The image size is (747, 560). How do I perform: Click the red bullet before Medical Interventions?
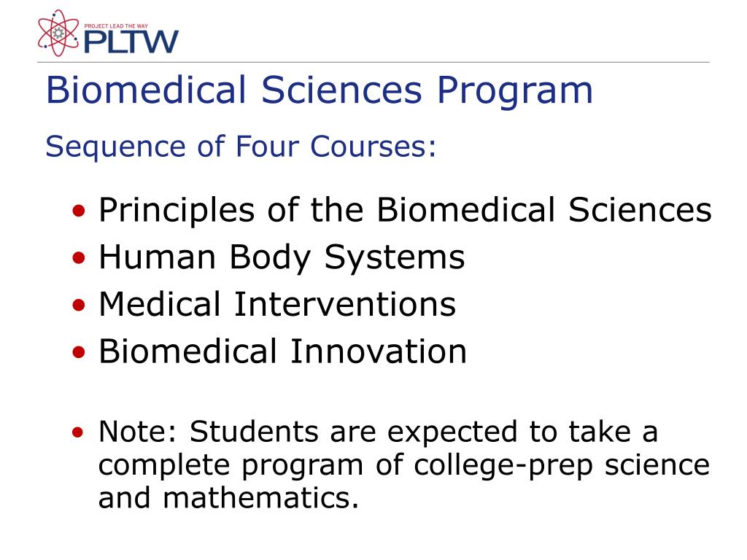coord(79,305)
